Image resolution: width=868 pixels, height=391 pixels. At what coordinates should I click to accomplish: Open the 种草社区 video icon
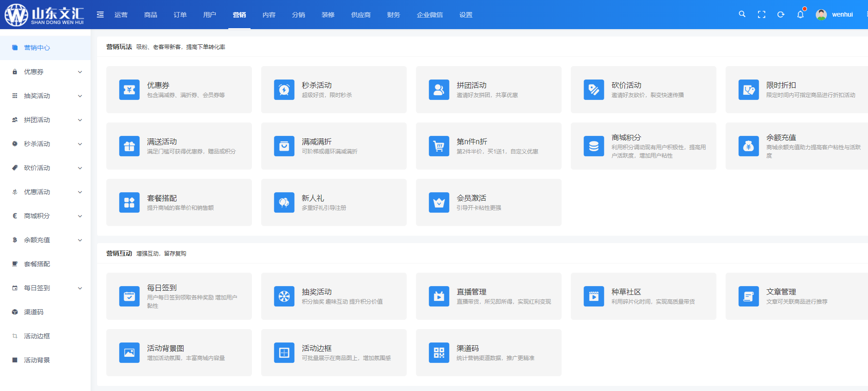click(594, 296)
